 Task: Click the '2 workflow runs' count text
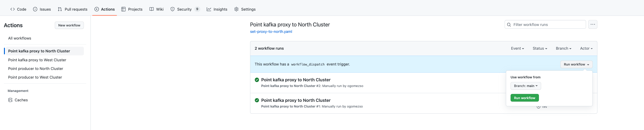coord(269,49)
